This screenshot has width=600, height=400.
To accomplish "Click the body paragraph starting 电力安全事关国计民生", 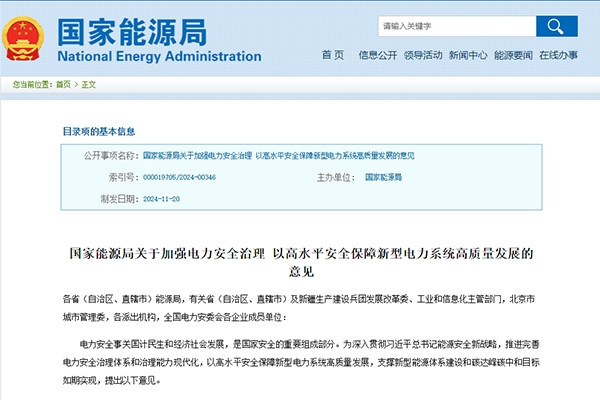I will pos(301,362).
